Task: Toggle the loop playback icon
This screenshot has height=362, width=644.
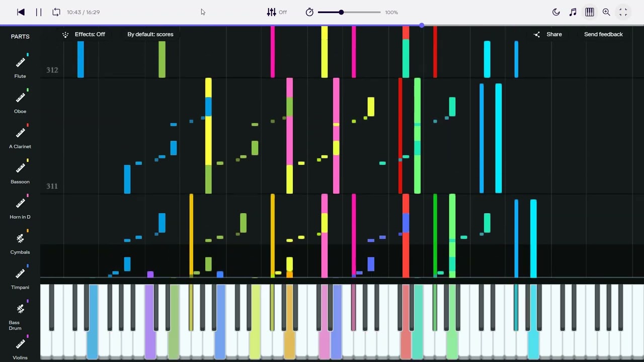Action: (56, 12)
